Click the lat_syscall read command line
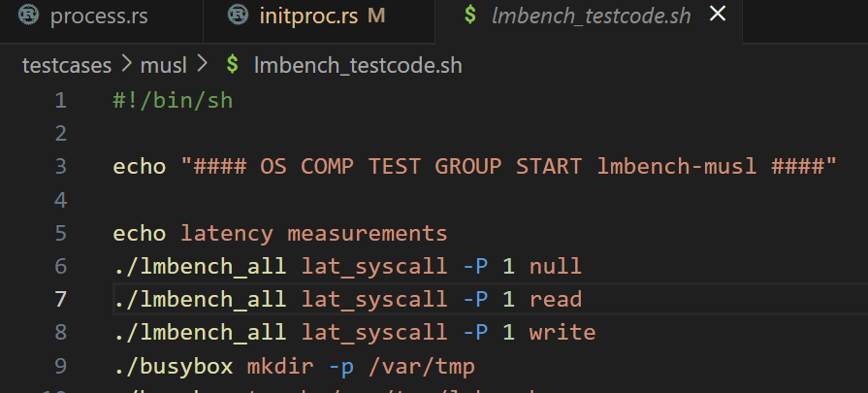 coord(347,299)
